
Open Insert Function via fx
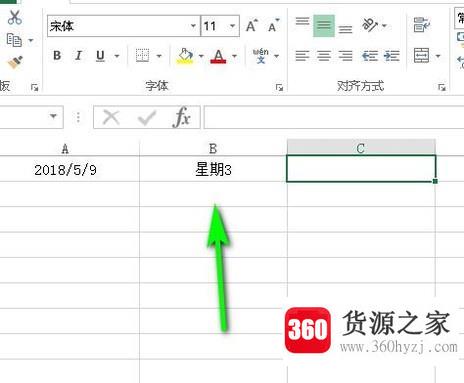pyautogui.click(x=182, y=117)
